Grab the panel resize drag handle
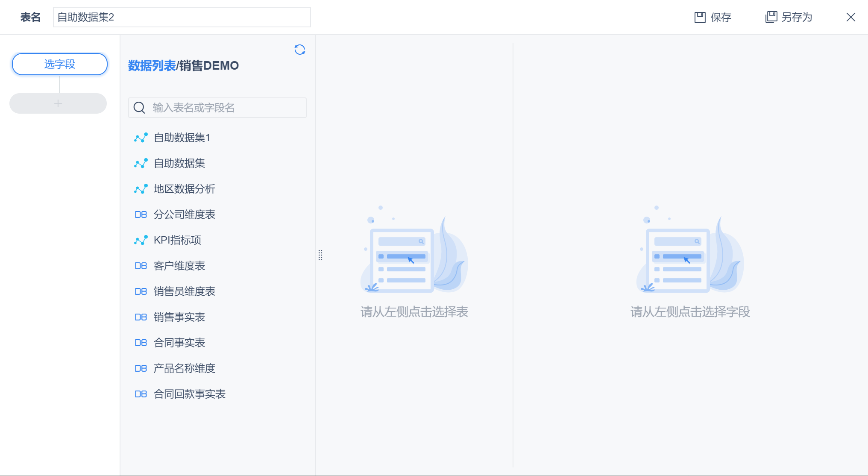The width and height of the screenshot is (868, 476). pos(320,255)
